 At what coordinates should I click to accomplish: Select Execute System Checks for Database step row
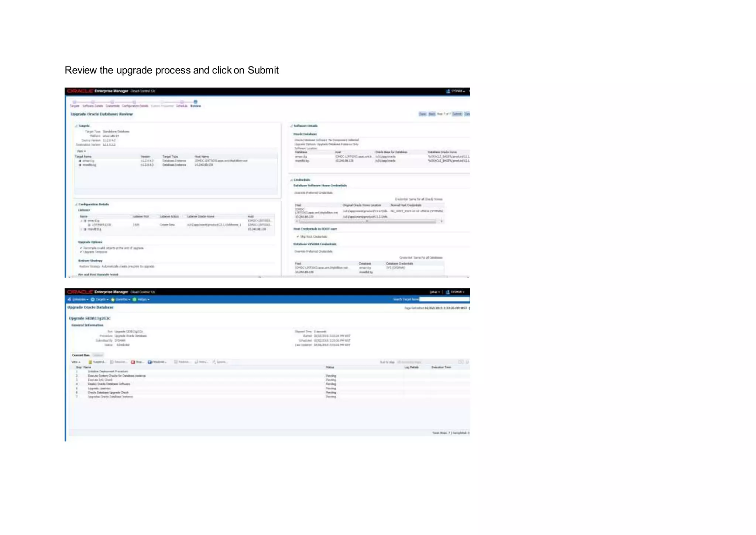coord(269,376)
